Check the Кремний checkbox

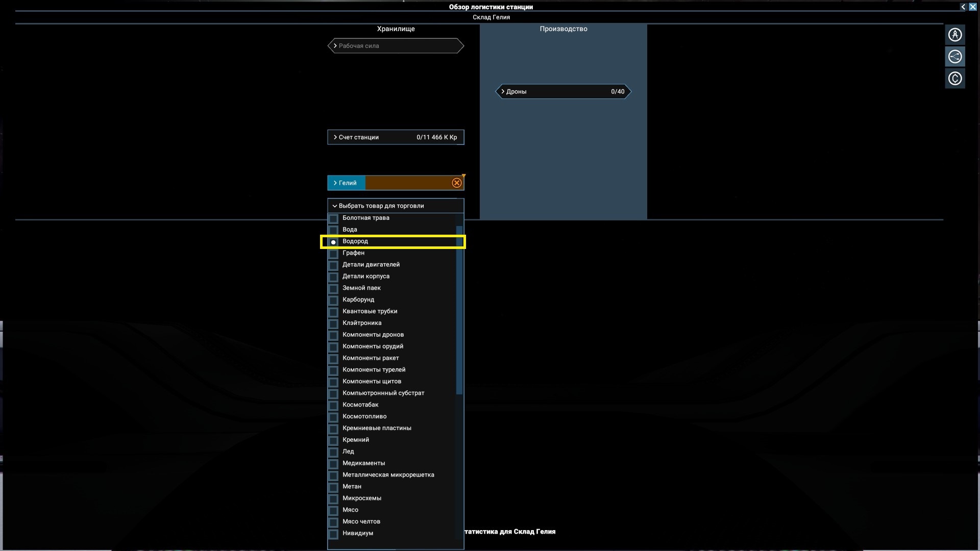click(333, 441)
